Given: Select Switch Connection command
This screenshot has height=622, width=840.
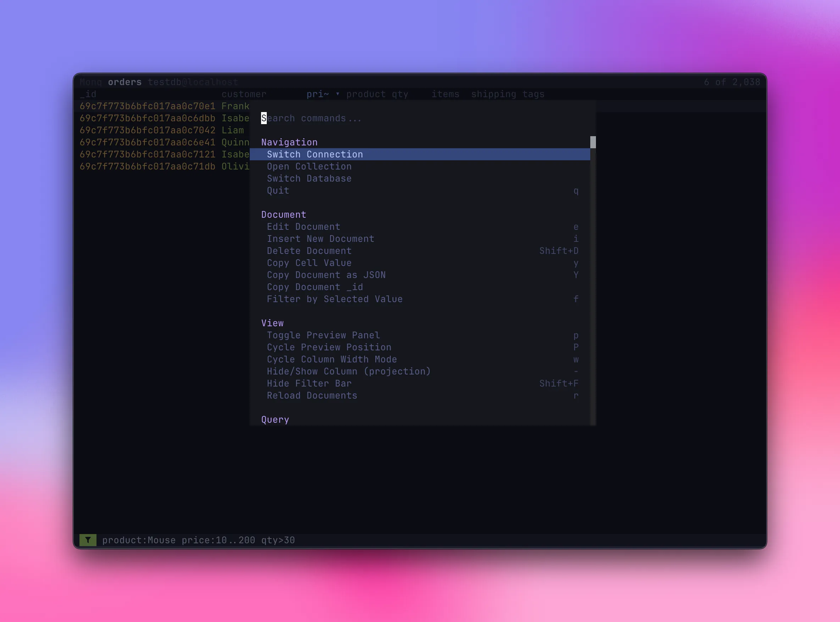Looking at the screenshot, I should click(420, 154).
